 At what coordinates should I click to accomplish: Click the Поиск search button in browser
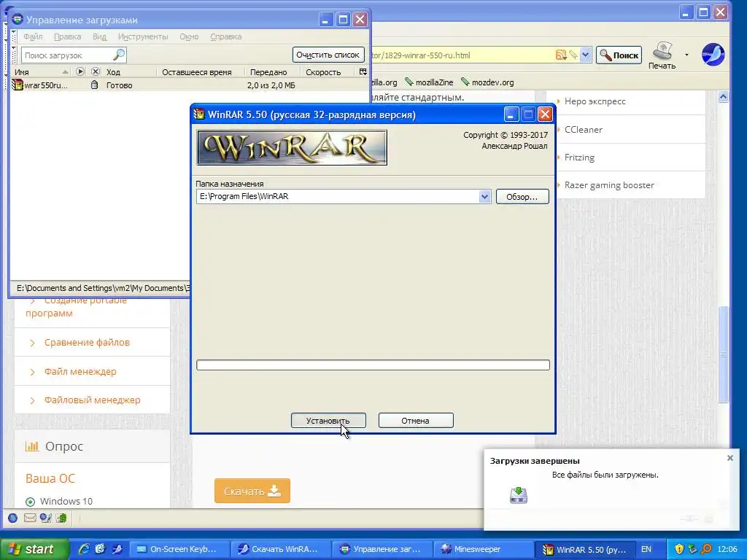click(619, 55)
